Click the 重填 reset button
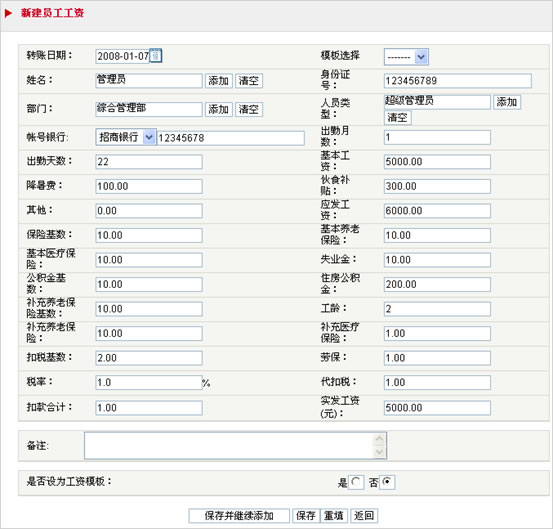 click(x=334, y=516)
